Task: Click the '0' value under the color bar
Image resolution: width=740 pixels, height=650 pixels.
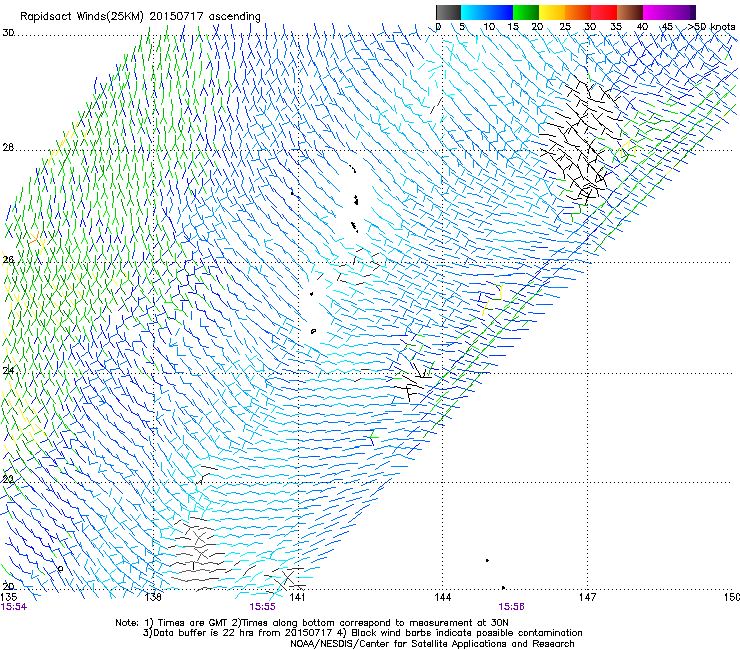Action: 438,27
